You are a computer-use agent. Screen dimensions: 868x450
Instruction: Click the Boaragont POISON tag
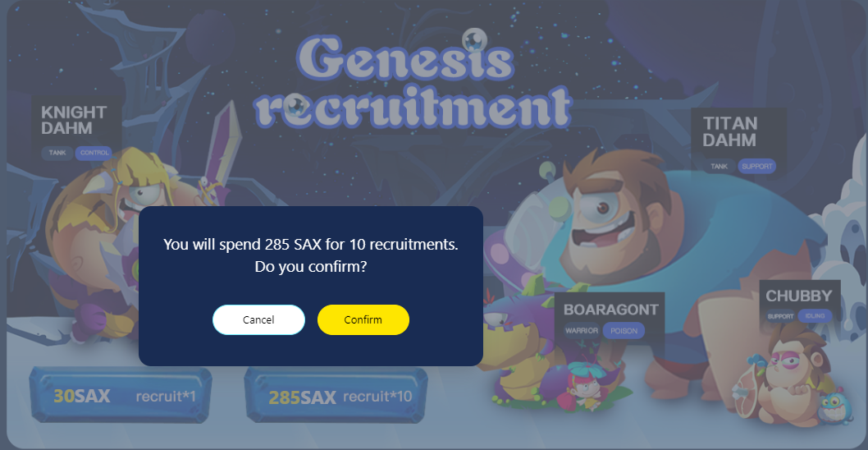[x=624, y=331]
